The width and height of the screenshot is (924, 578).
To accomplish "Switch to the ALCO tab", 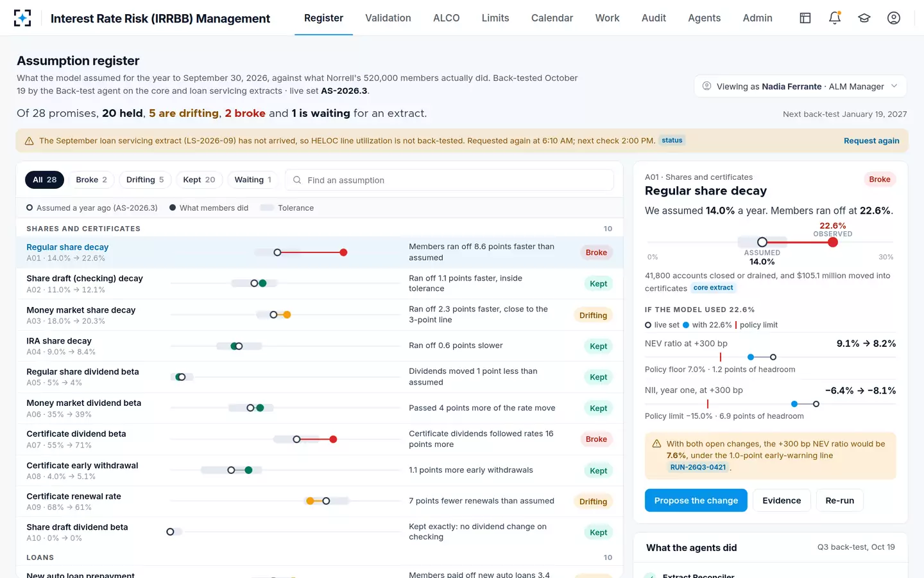I will click(447, 18).
